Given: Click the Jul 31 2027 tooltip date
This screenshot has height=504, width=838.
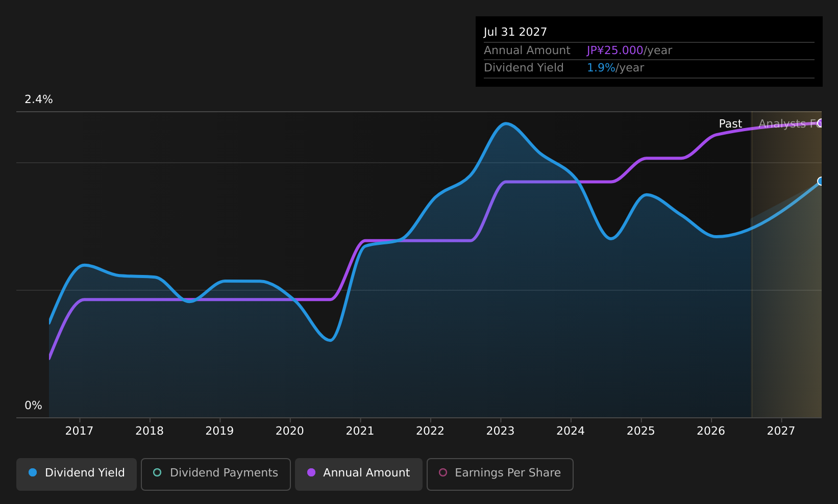Looking at the screenshot, I should click(515, 32).
